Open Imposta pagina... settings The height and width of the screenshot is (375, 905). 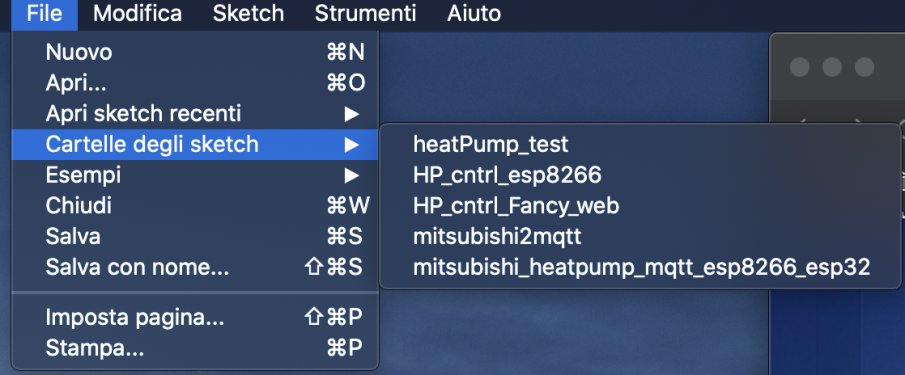195,317
